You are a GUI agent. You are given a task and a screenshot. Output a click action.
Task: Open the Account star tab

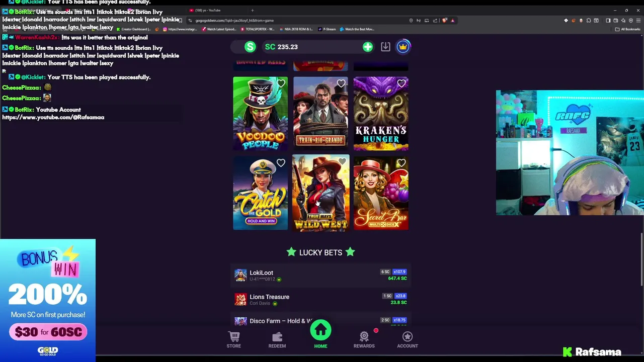pyautogui.click(x=408, y=340)
